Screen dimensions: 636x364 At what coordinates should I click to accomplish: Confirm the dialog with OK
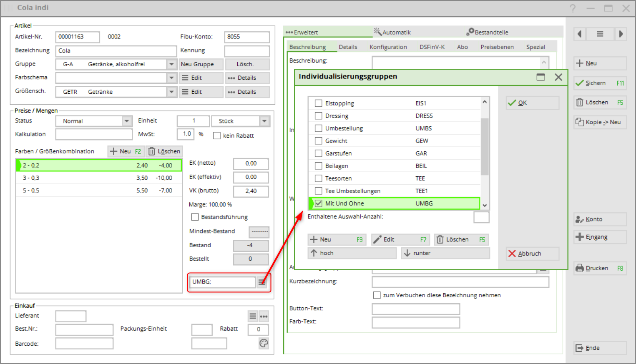tap(532, 103)
